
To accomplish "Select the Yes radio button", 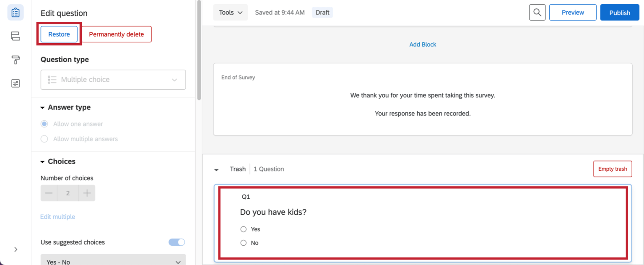I will coord(243,229).
